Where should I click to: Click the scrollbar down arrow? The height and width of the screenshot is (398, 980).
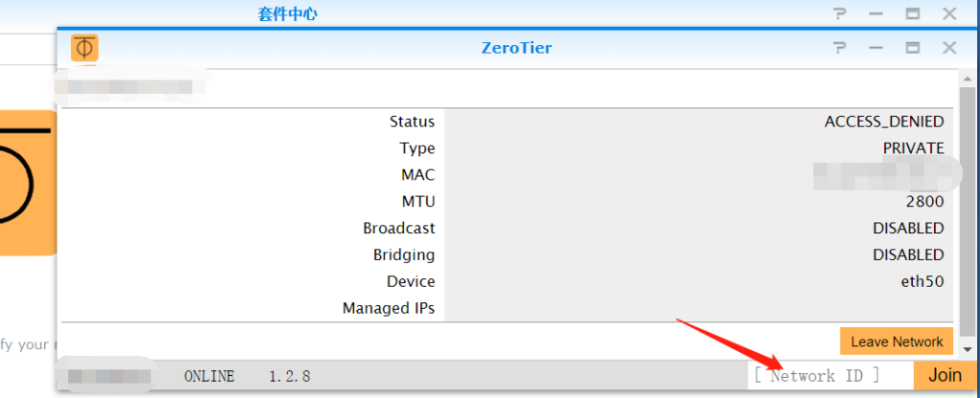tap(967, 349)
